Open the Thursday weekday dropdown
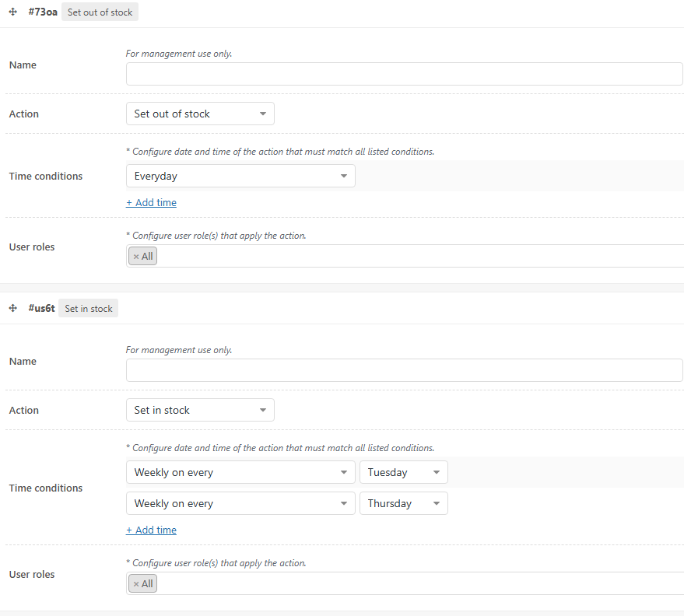Image resolution: width=684 pixels, height=616 pixels. coord(403,504)
